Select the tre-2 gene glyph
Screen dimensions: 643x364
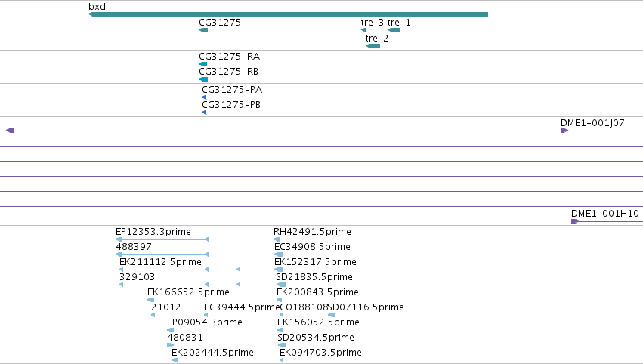click(373, 46)
